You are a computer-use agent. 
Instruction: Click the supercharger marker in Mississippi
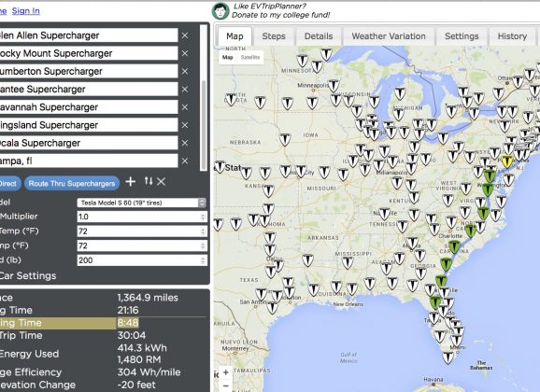point(348,262)
